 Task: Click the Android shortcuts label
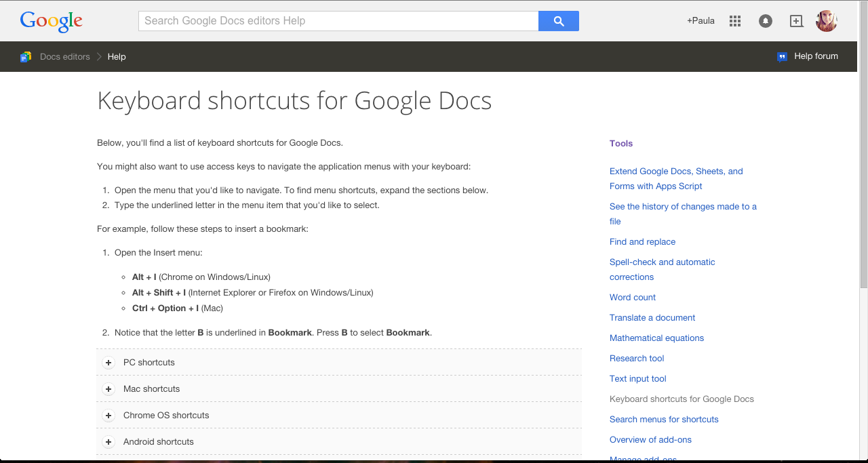click(159, 442)
